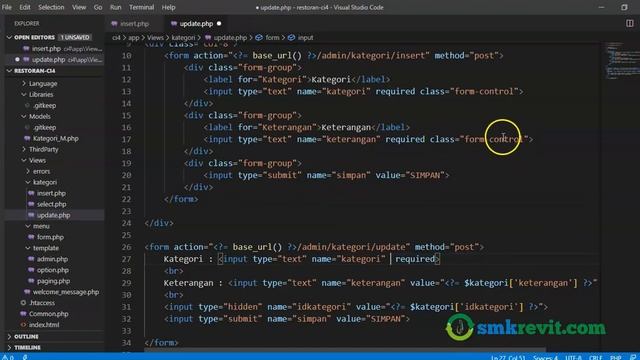Click the 1 UNSAVED badge
The width and height of the screenshot is (640, 360).
point(75,37)
